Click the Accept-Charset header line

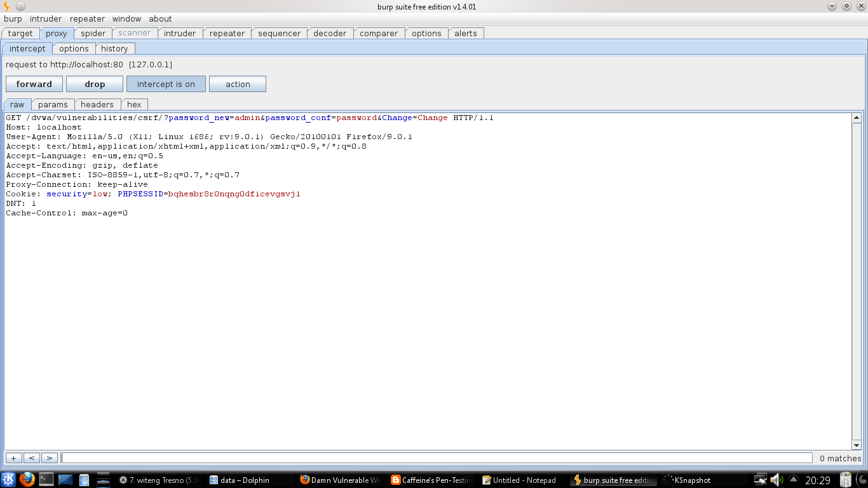[123, 175]
